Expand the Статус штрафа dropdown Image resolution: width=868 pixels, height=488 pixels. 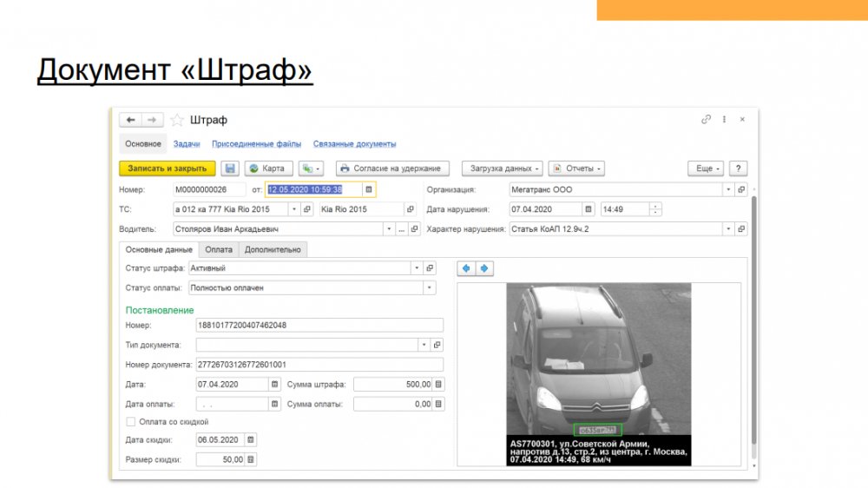pyautogui.click(x=418, y=268)
